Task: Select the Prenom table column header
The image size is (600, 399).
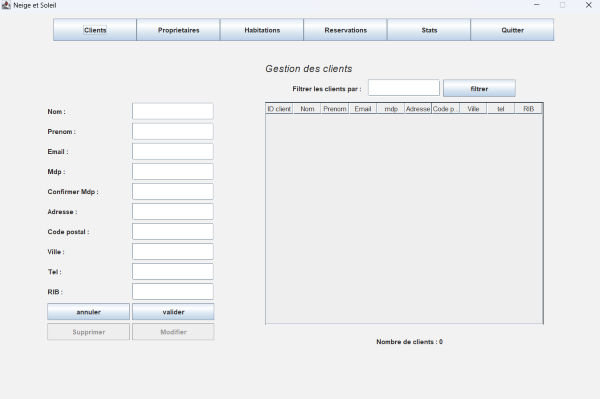Action: 335,109
